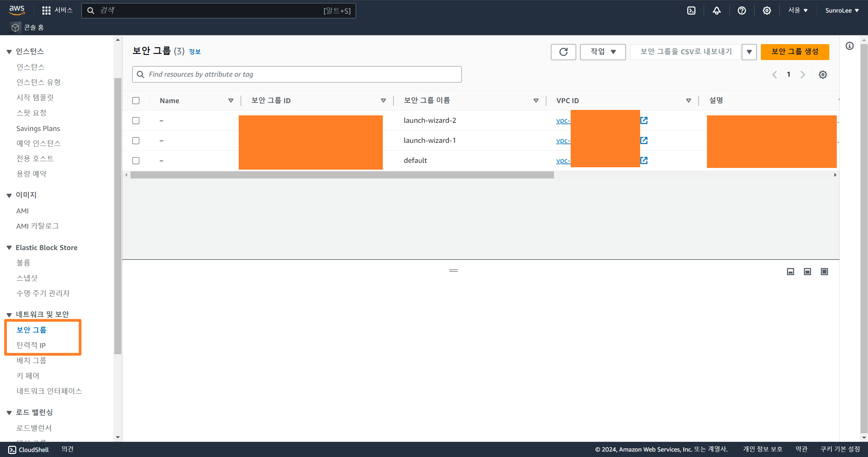This screenshot has width=868, height=457.
Task: Open external link for launch-wizard-2 VPC
Action: pos(644,120)
